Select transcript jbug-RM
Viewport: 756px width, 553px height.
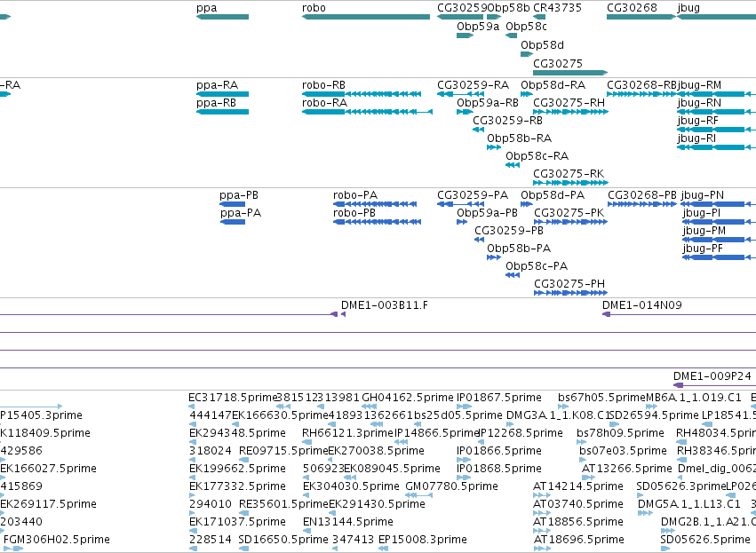point(716,94)
